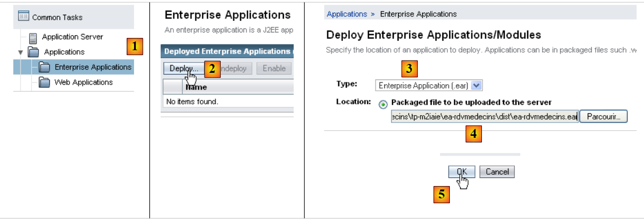The image size is (644, 219).
Task: Click the Application Server icon
Action: click(x=33, y=37)
